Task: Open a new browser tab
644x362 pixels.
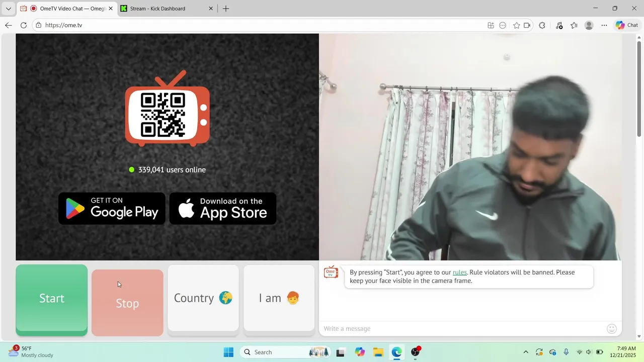Action: [226, 9]
